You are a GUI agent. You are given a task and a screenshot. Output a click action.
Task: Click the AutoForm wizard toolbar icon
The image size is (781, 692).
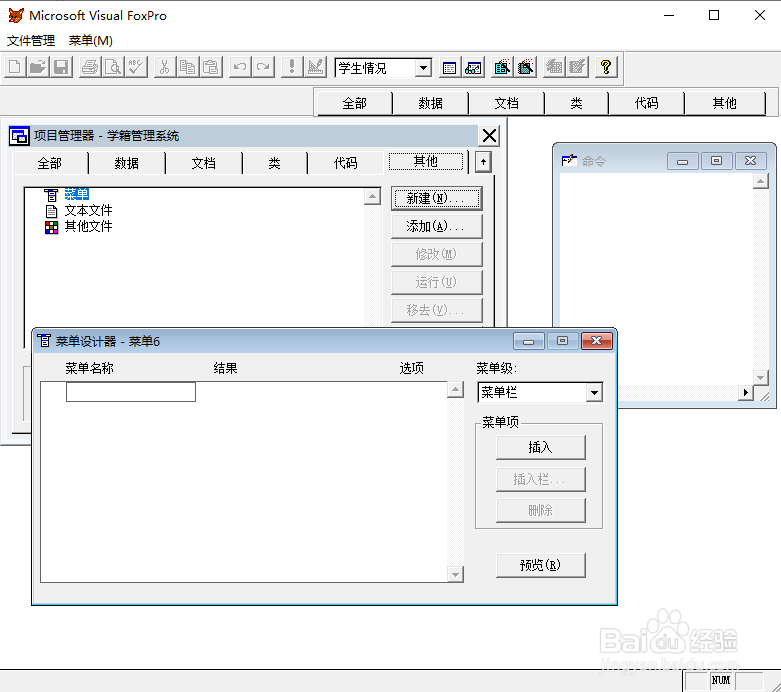[554, 67]
